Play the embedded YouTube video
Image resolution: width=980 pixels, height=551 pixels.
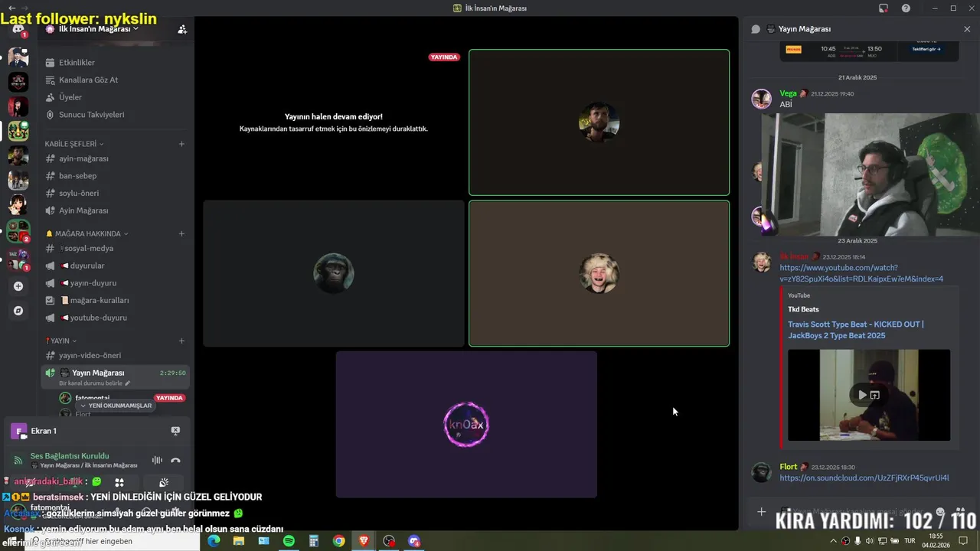(x=862, y=395)
